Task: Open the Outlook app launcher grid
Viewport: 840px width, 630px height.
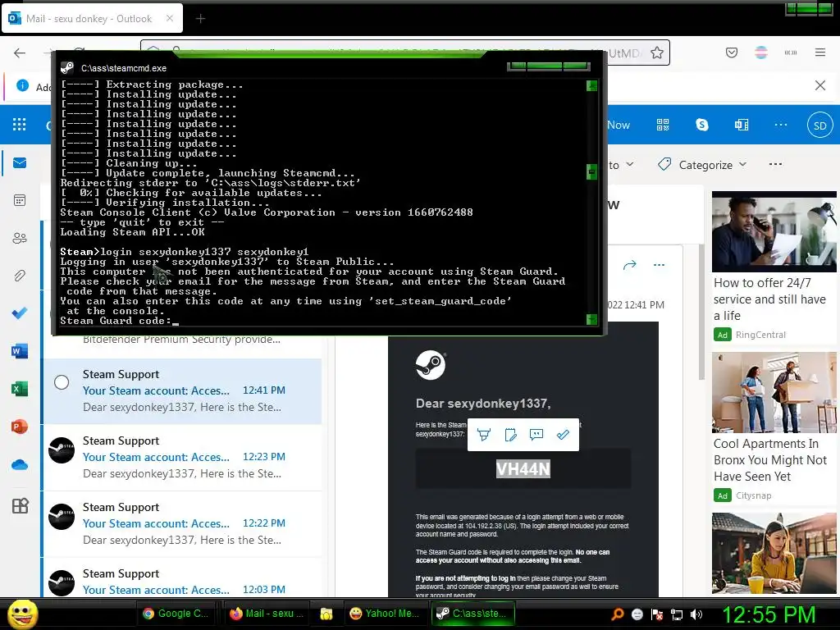Action: (x=20, y=125)
